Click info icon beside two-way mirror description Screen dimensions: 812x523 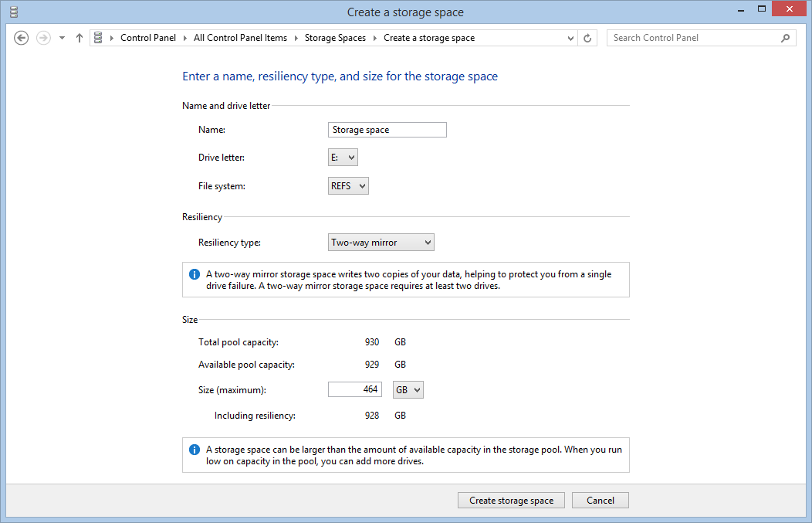[x=195, y=274]
